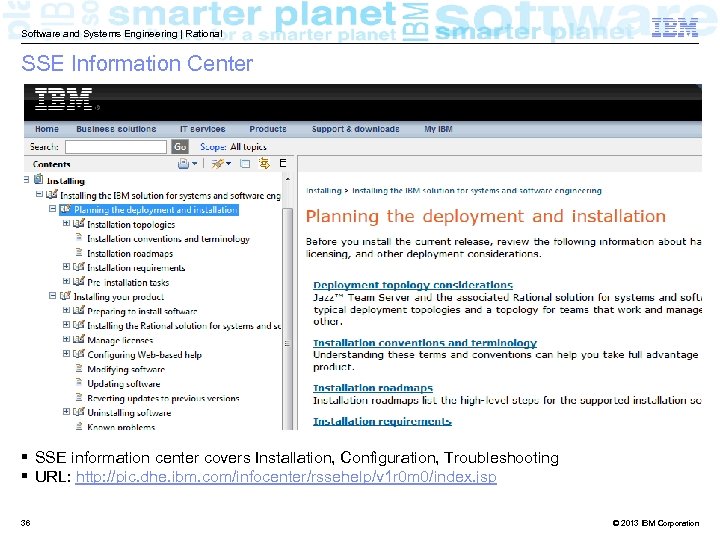The image size is (720, 540).
Task: Expand the Configuring Web-based help node
Action: [x=66, y=354]
